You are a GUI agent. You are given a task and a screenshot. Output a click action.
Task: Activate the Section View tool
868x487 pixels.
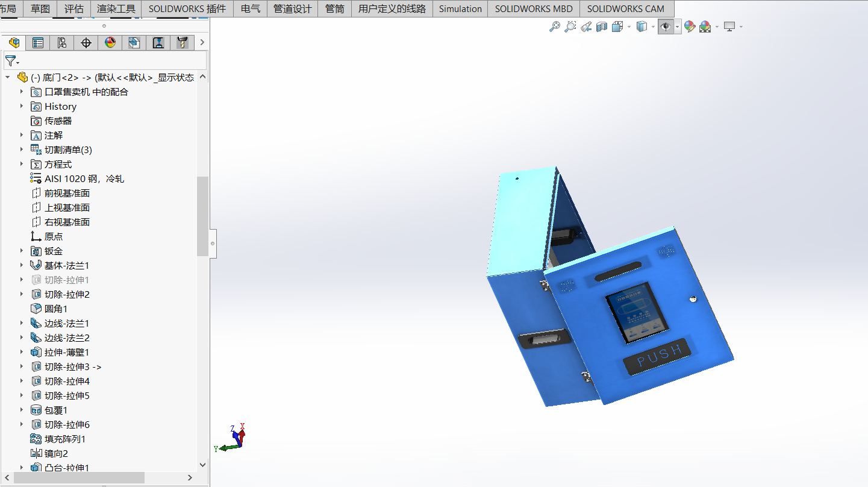click(x=602, y=27)
